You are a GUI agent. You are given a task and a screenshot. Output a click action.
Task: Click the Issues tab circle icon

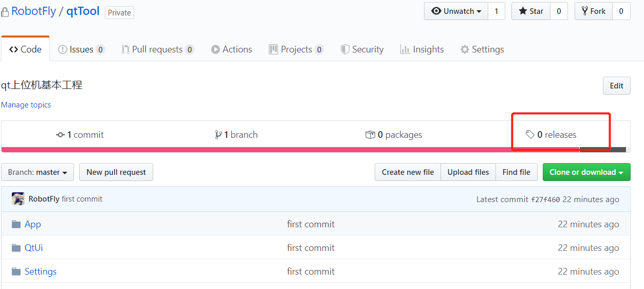(x=63, y=49)
